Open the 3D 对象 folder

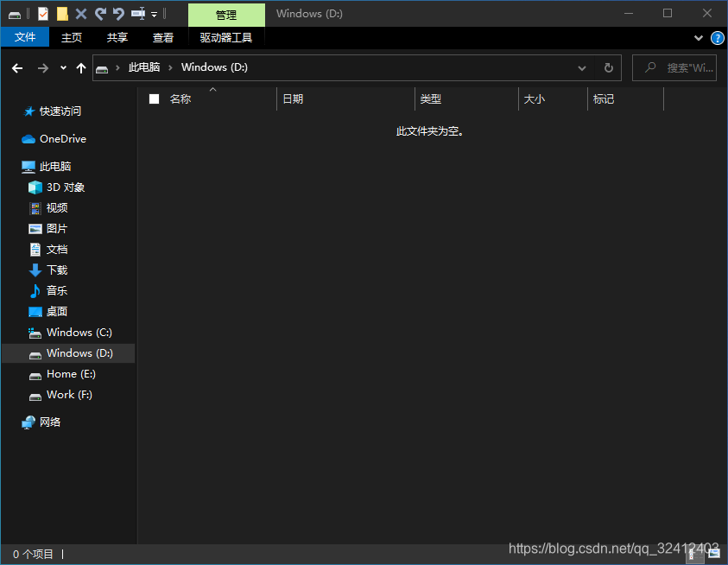pyautogui.click(x=66, y=187)
